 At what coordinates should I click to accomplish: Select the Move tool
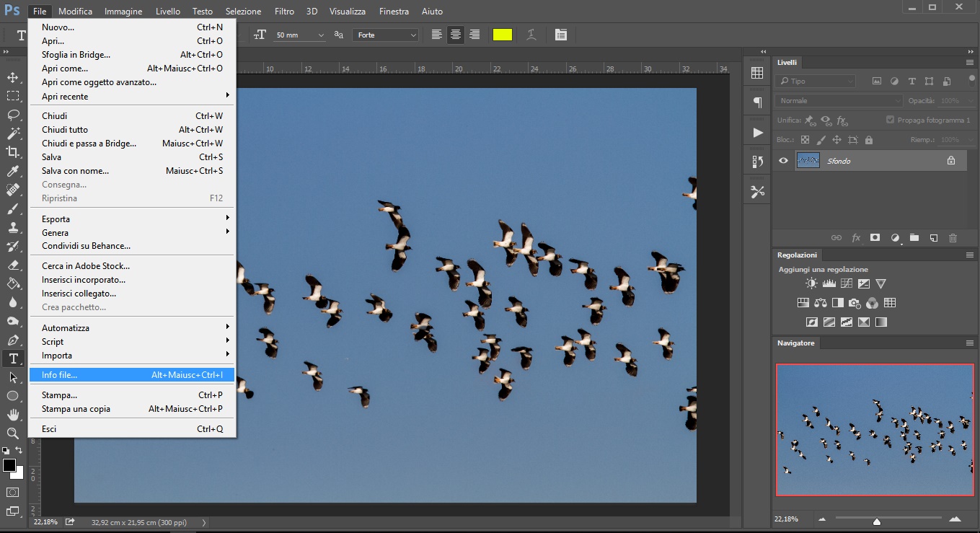pyautogui.click(x=13, y=77)
